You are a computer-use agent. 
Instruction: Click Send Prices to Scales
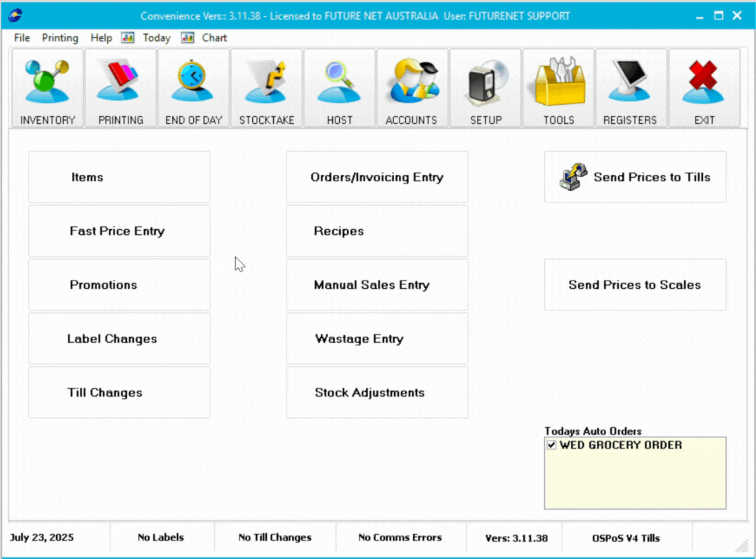pos(635,285)
